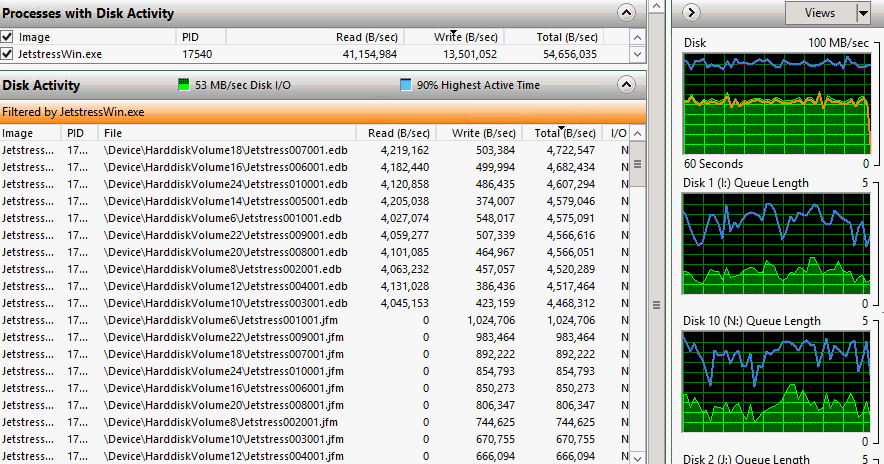Select the Jetstress003001.edb file row

pyautogui.click(x=315, y=303)
